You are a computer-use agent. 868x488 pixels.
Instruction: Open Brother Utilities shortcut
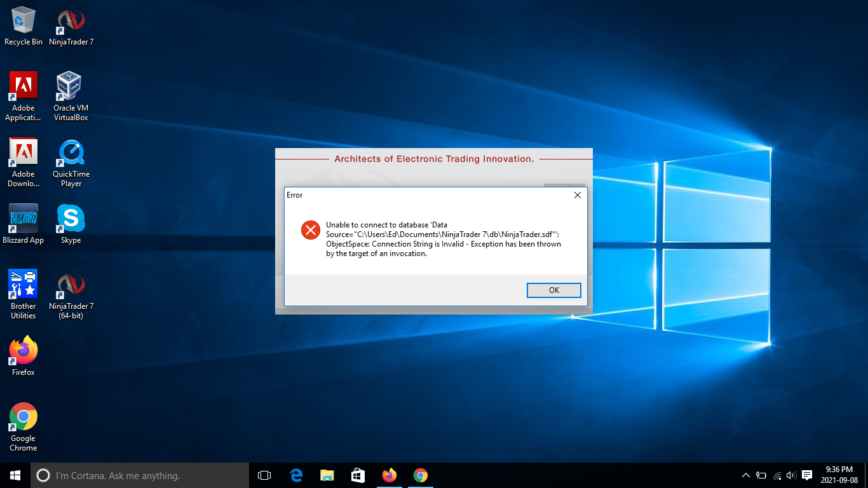click(24, 294)
